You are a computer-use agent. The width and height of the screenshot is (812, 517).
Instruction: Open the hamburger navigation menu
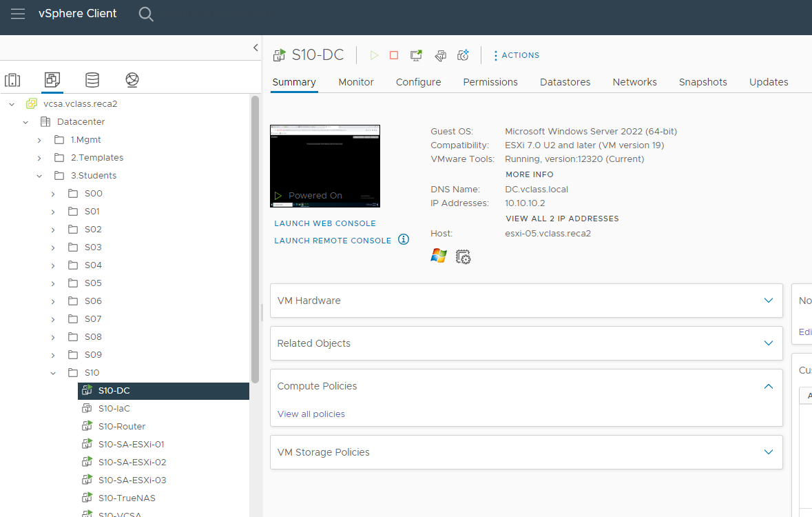tap(18, 14)
